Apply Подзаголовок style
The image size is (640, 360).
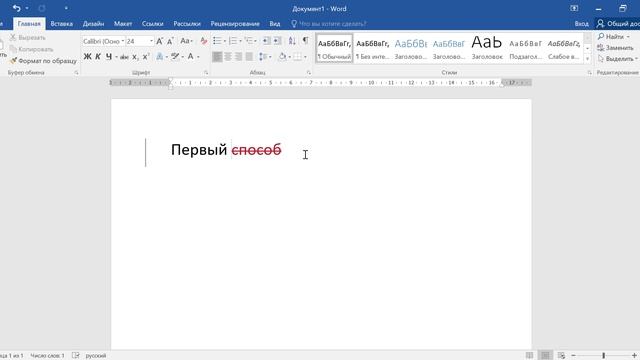coord(525,48)
